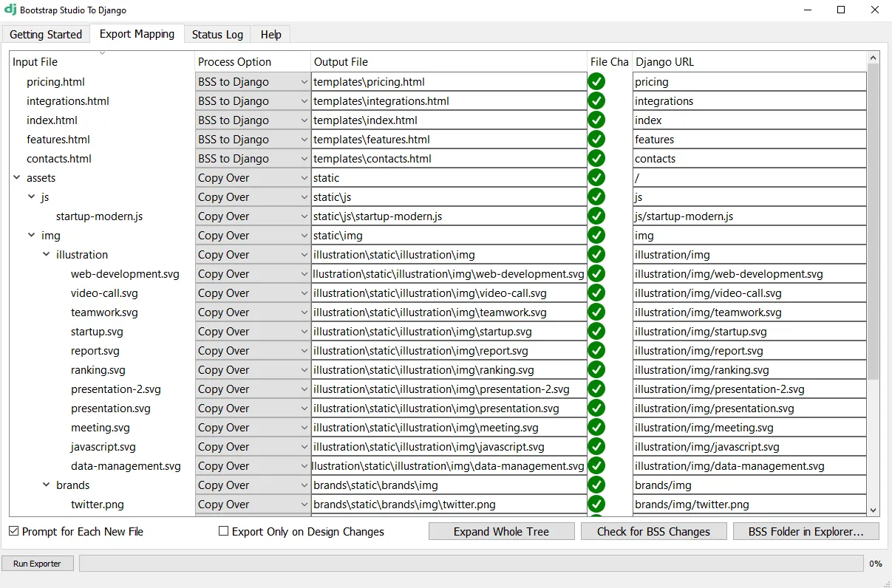Click the green check icon for integrations.html
Screen dimensions: 892x588
coord(596,100)
